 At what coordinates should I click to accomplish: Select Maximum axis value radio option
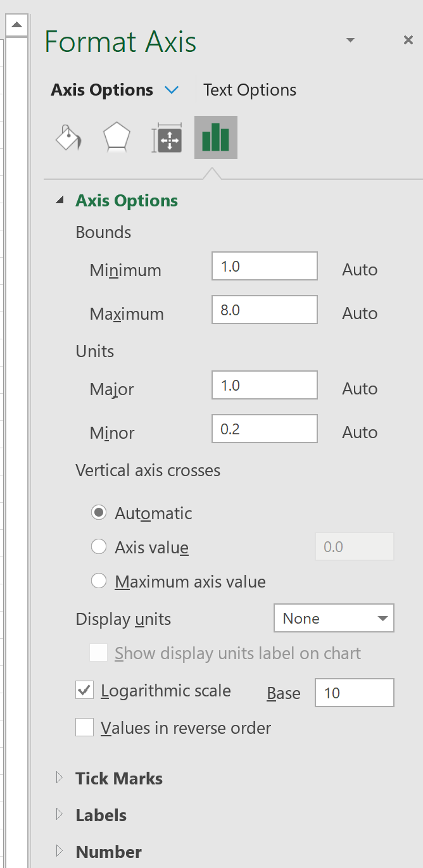coord(99,581)
